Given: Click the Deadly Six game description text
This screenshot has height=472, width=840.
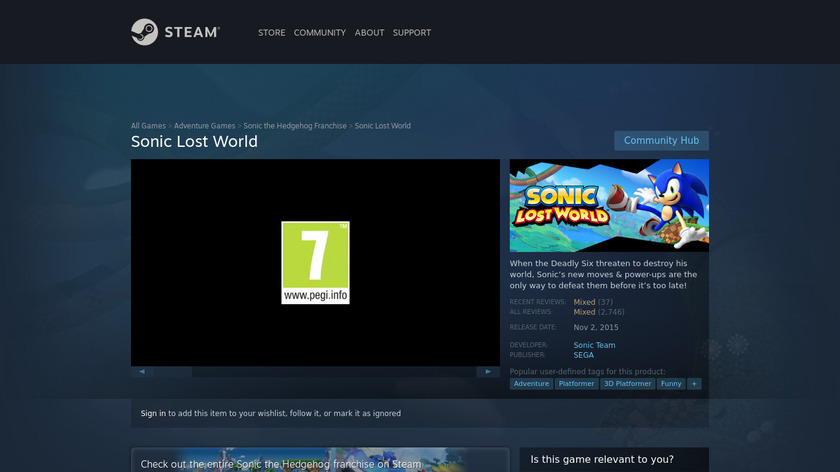Looking at the screenshot, I should [x=603, y=274].
